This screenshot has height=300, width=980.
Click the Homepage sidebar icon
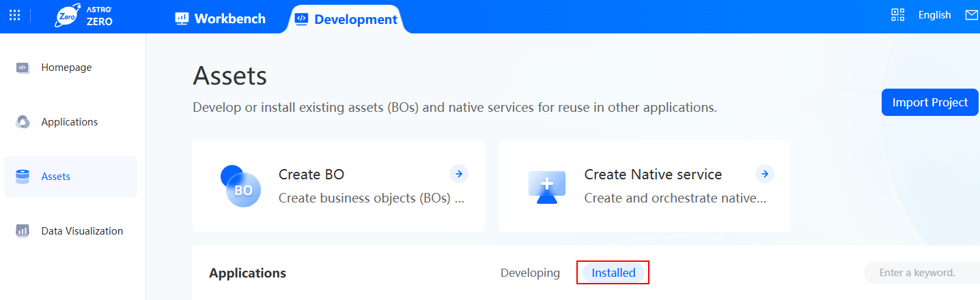[x=23, y=67]
